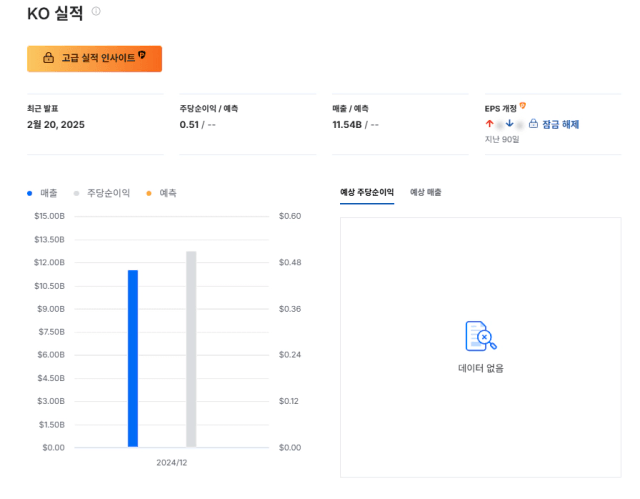The height and width of the screenshot is (499, 640).
Task: Toggle the 주당순이익 legend item
Action: pyautogui.click(x=102, y=193)
